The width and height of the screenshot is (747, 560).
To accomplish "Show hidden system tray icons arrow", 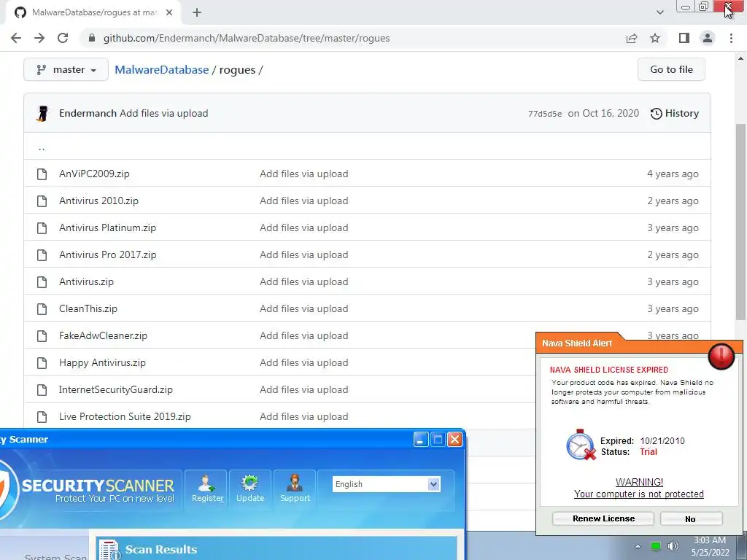I will pos(638,547).
